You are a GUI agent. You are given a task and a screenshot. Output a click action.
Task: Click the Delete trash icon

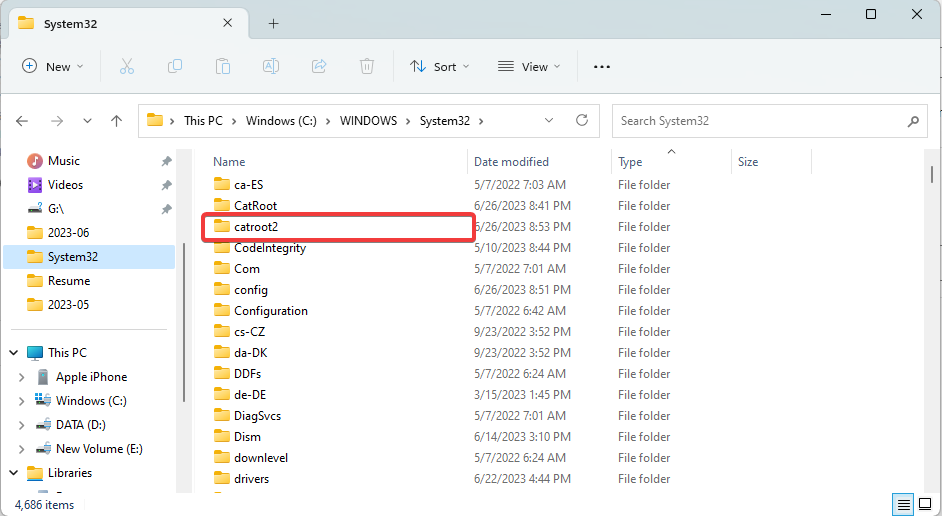click(367, 66)
